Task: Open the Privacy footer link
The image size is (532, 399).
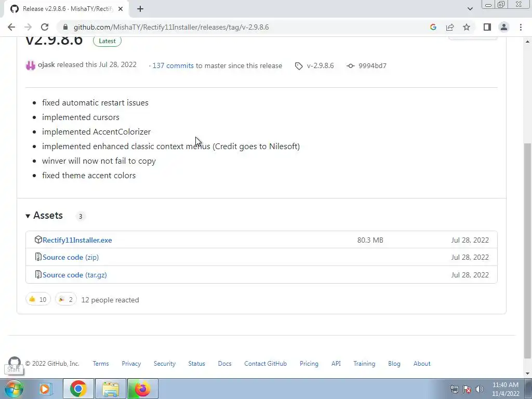Action: point(131,363)
